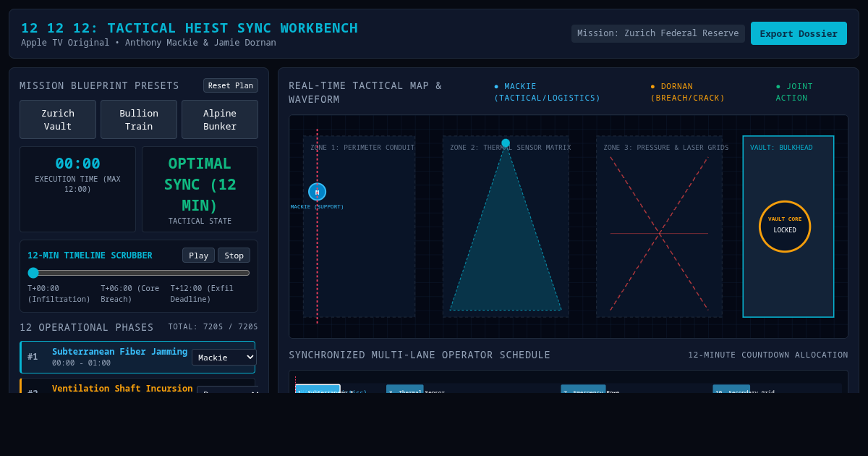
Task: Reset the plan with Reset Plan
Action: click(231, 85)
